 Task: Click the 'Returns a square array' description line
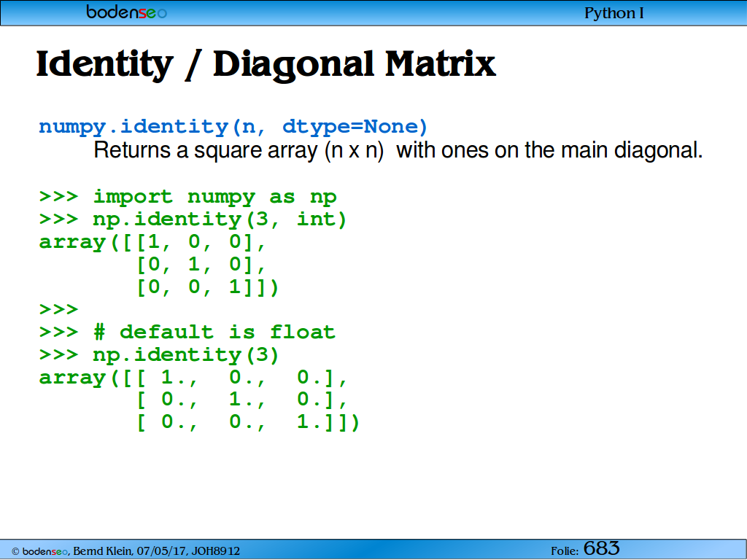click(x=398, y=150)
